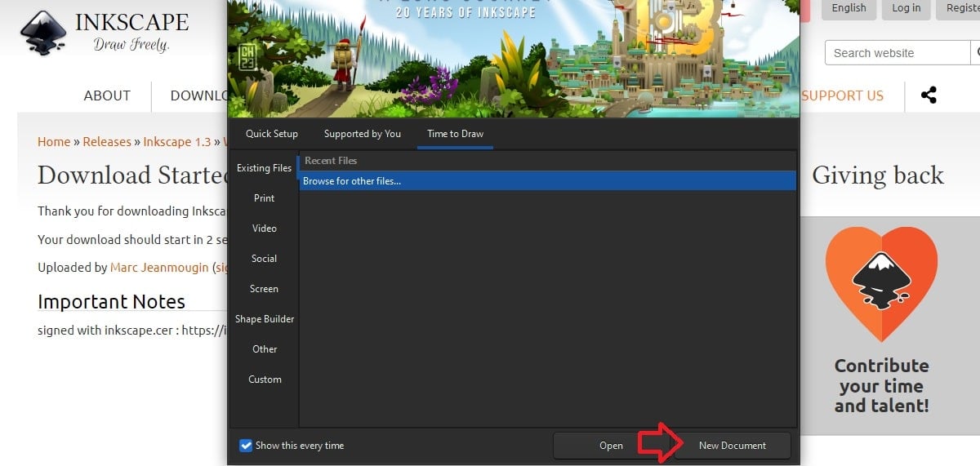The width and height of the screenshot is (980, 466).
Task: Open the Social template category
Action: 264,259
